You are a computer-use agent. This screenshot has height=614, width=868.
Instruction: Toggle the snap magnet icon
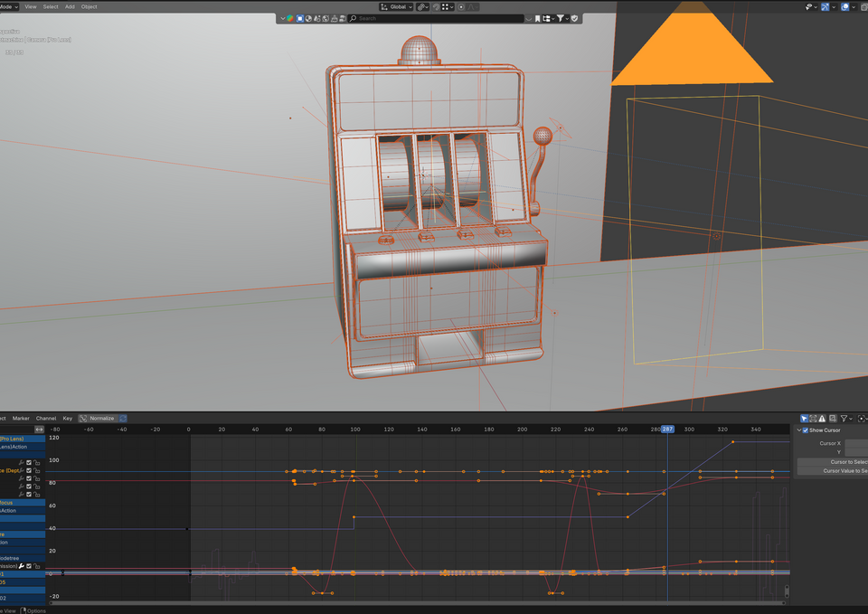point(436,7)
